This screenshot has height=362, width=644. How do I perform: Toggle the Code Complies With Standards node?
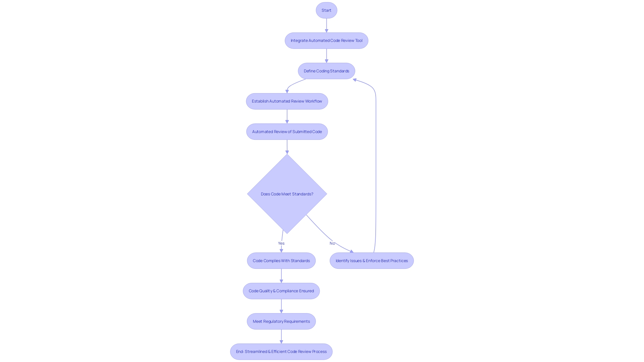[x=281, y=260]
